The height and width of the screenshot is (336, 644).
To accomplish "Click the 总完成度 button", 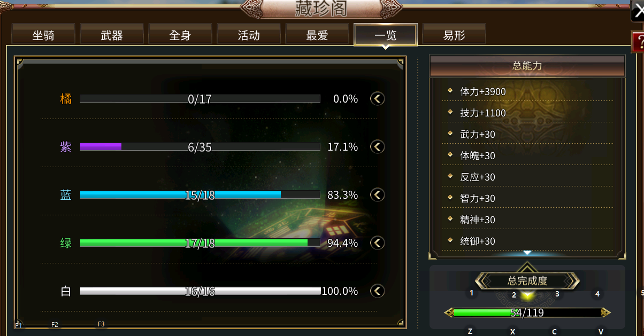I will point(527,280).
